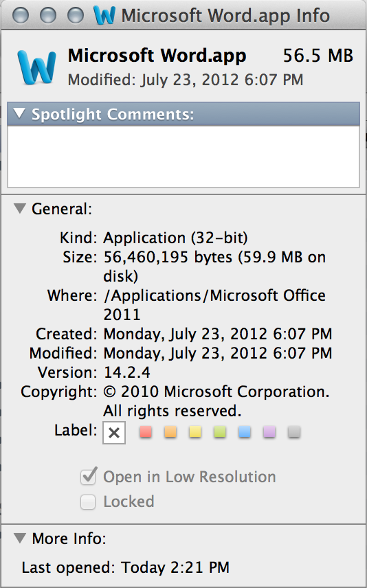Apply the red label color
Viewport: 367px width, 588px height.
(x=146, y=432)
